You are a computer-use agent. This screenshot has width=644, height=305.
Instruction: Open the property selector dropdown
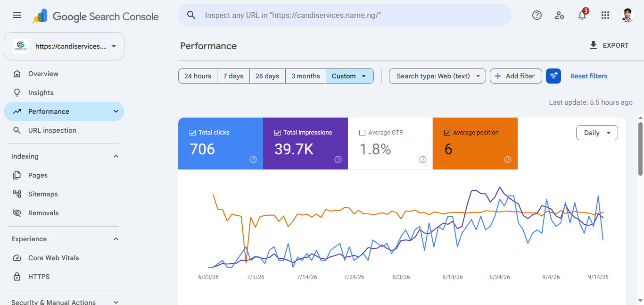(64, 46)
